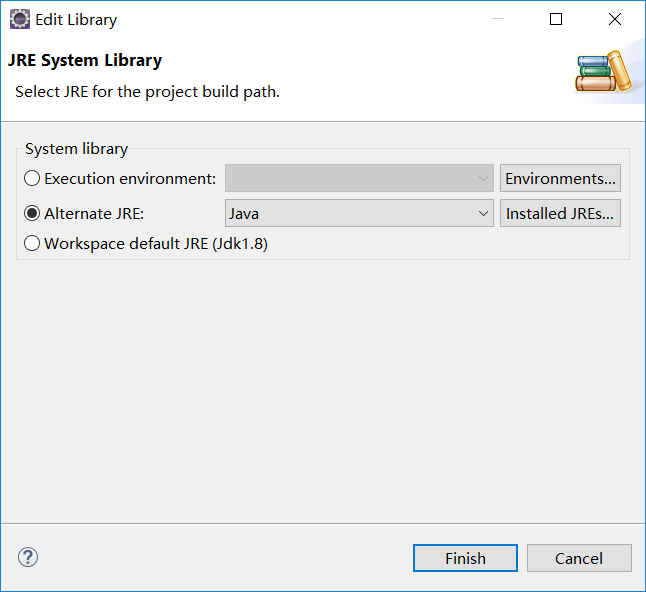
Task: Open the Execution environment combo box
Action: pyautogui.click(x=359, y=178)
